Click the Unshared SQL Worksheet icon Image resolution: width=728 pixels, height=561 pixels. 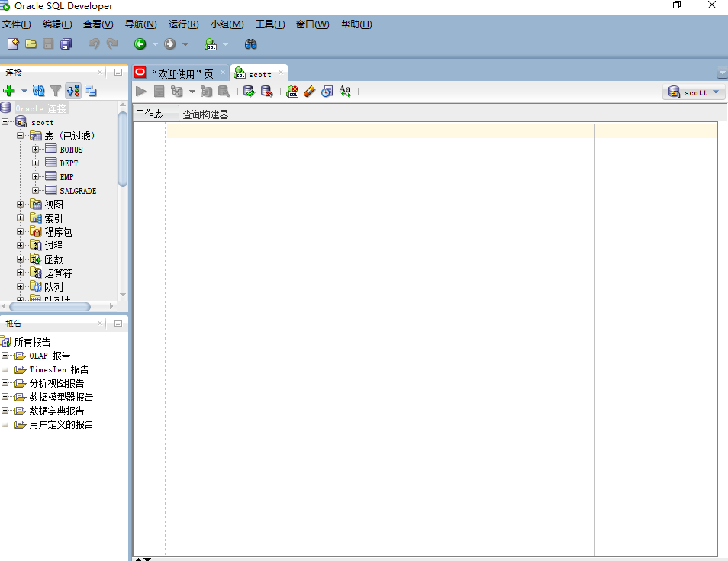coord(292,92)
